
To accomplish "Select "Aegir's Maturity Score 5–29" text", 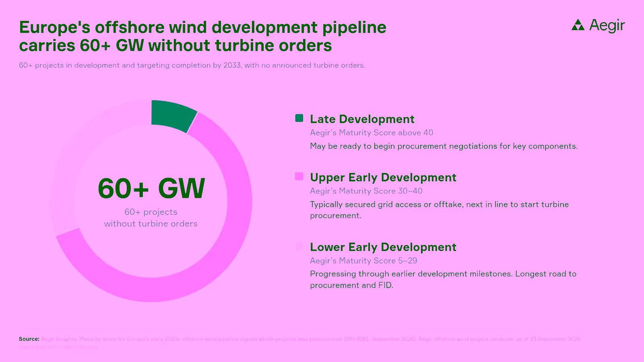I will tap(363, 261).
